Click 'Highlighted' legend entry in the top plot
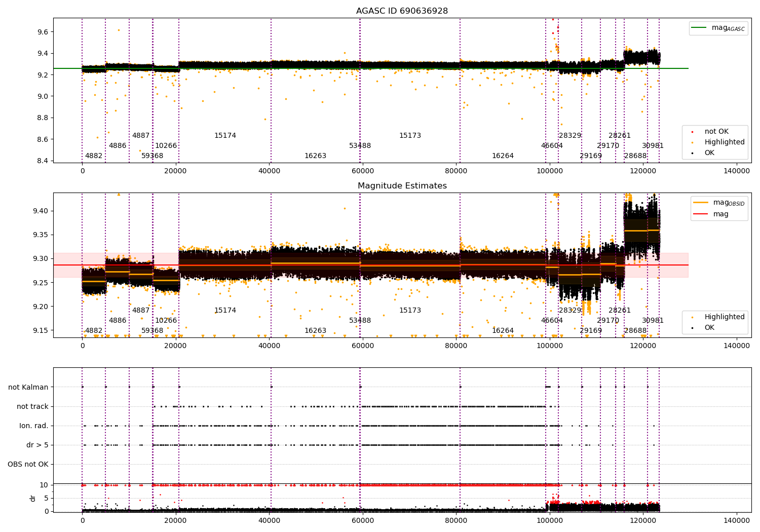760x532 pixels. point(718,142)
